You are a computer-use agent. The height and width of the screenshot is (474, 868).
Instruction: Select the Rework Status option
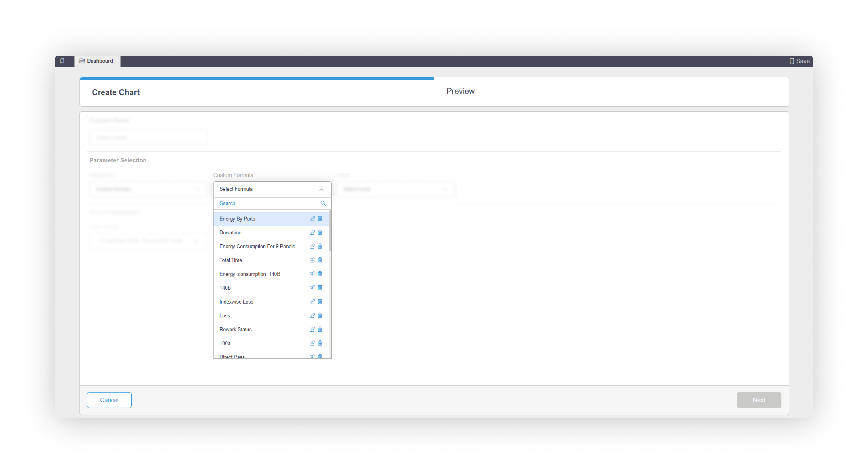(x=271, y=329)
